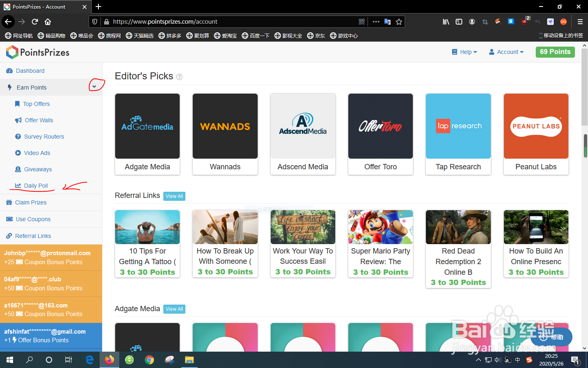Click View All next to Adgate Media
This screenshot has height=368, width=588.
click(x=174, y=309)
